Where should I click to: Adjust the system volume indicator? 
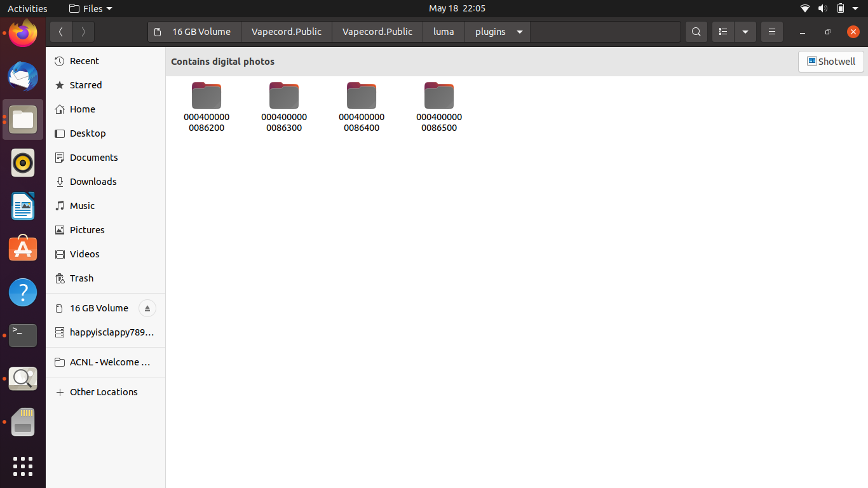coord(822,8)
